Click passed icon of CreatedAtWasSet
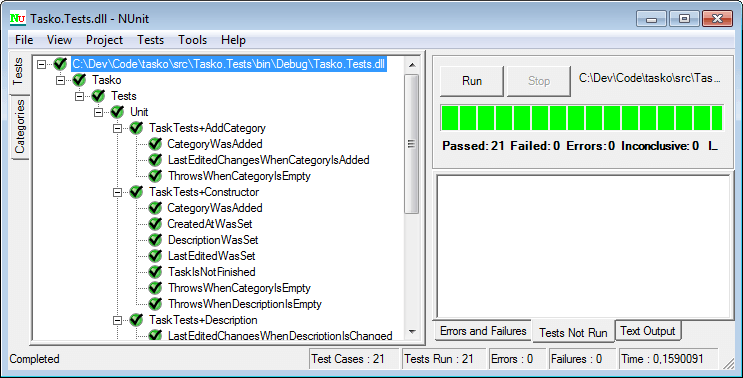This screenshot has width=743, height=378. click(x=155, y=224)
